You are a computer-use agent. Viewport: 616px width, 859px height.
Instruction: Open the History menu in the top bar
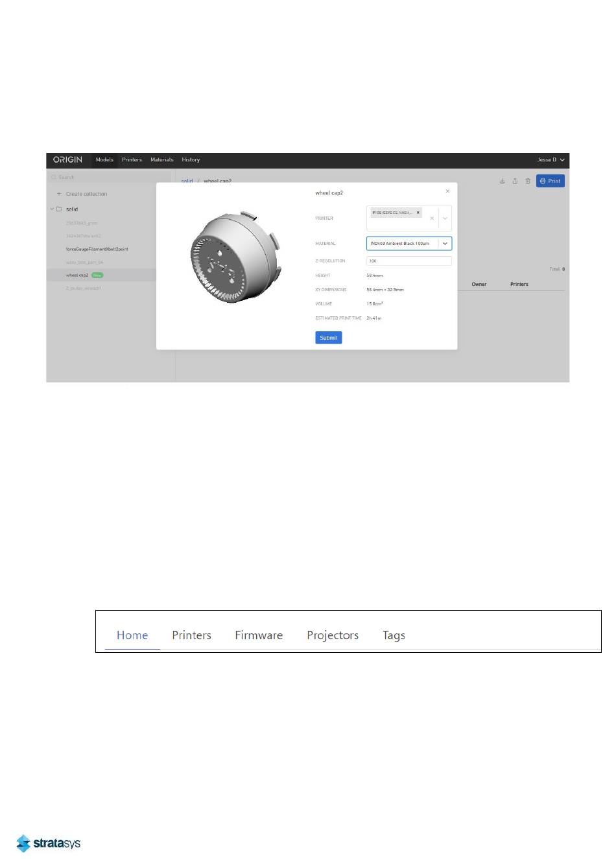pyautogui.click(x=191, y=159)
